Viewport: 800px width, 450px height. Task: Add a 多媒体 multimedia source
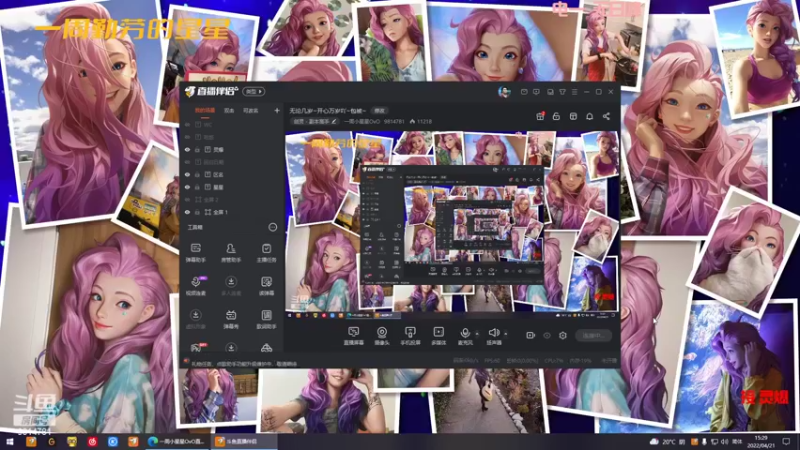[438, 336]
